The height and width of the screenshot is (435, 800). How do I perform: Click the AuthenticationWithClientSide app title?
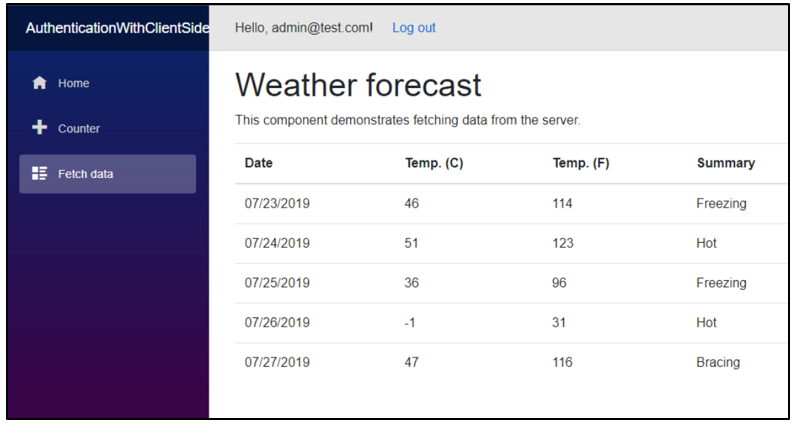click(x=116, y=28)
